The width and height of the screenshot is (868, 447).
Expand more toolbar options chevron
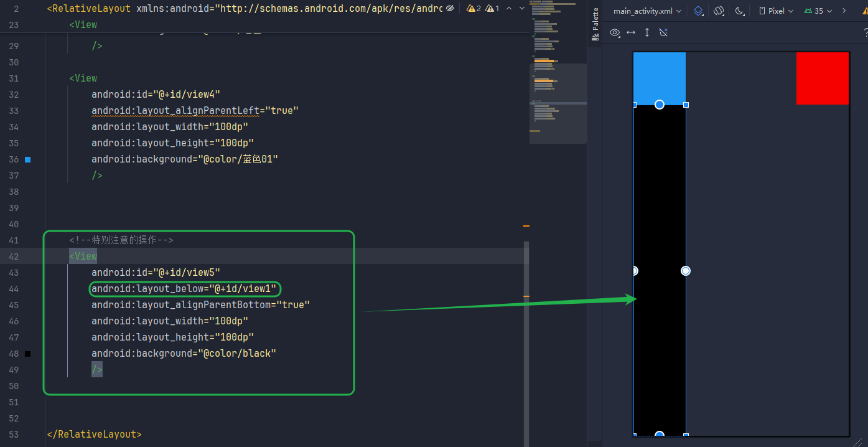click(844, 11)
